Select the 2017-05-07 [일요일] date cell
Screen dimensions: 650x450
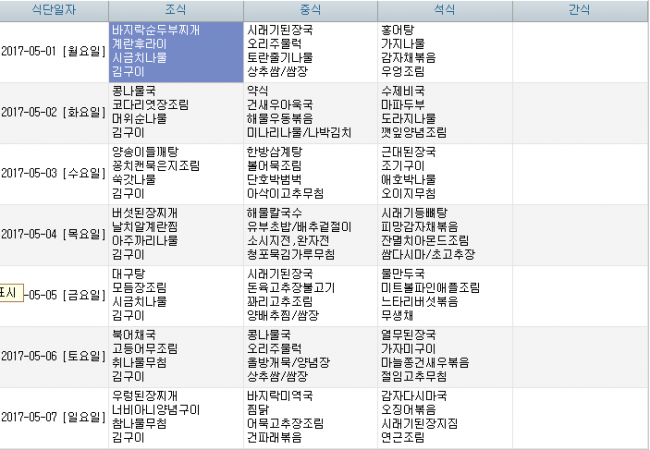tap(54, 416)
